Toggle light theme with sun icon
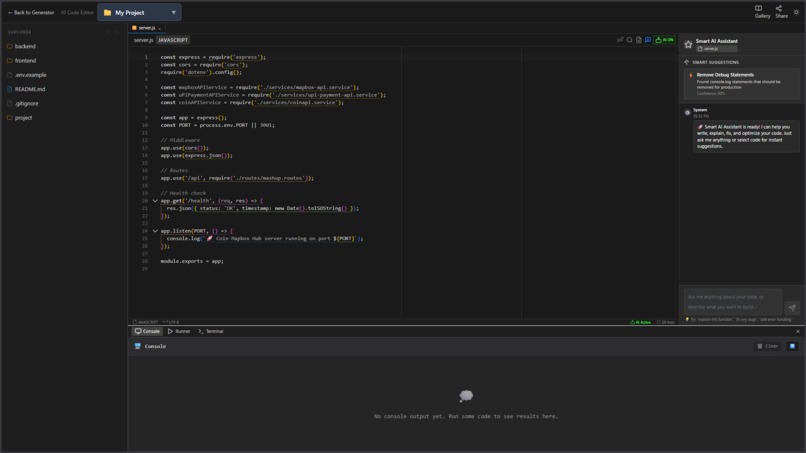The image size is (806, 453). click(x=796, y=12)
